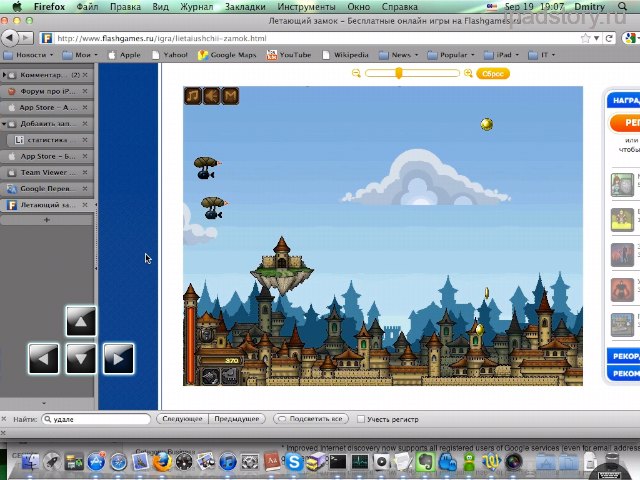The width and height of the screenshot is (640, 480).
Task: Open Safari from the Dock
Action: click(118, 462)
